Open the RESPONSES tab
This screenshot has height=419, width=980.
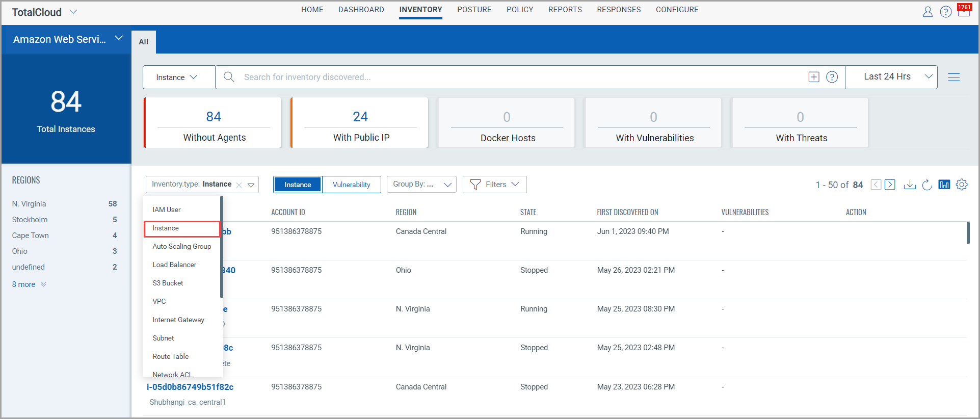[619, 10]
